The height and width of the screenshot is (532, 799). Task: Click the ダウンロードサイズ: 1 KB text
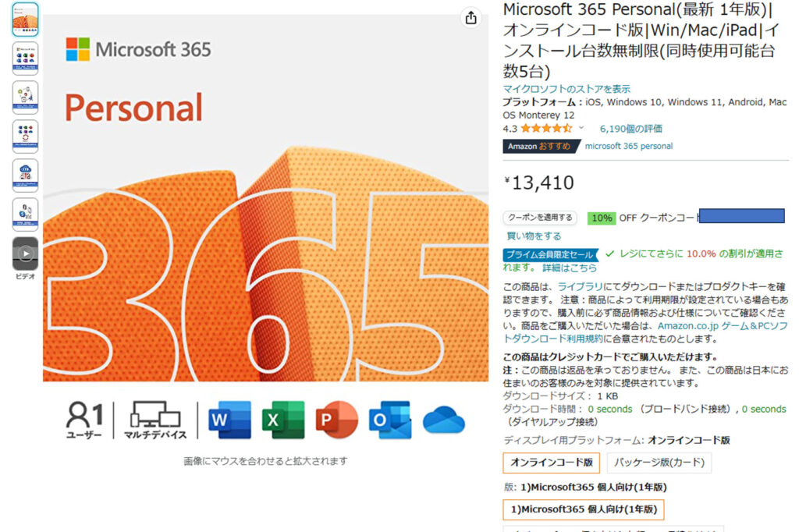pyautogui.click(x=560, y=396)
